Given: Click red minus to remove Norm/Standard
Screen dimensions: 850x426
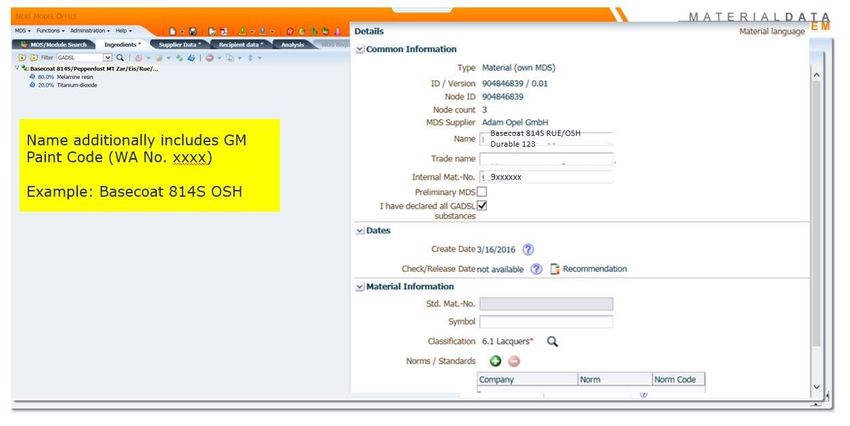Looking at the screenshot, I should coord(514,361).
